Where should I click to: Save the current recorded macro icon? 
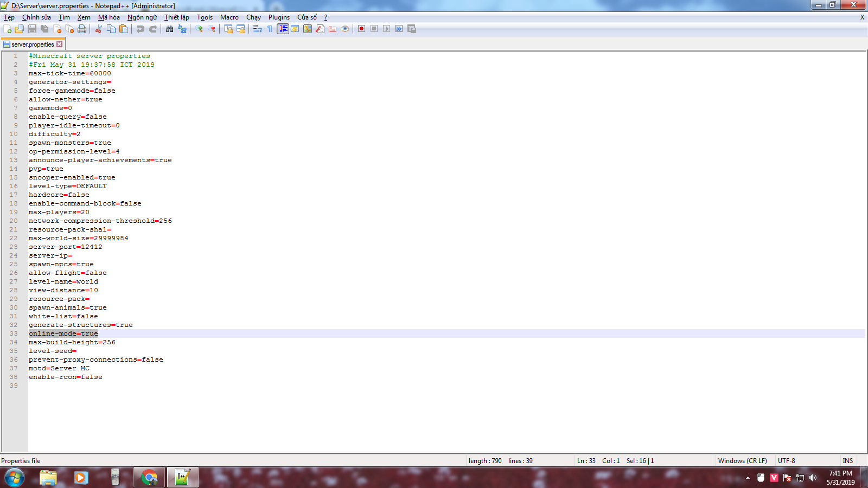(x=412, y=29)
